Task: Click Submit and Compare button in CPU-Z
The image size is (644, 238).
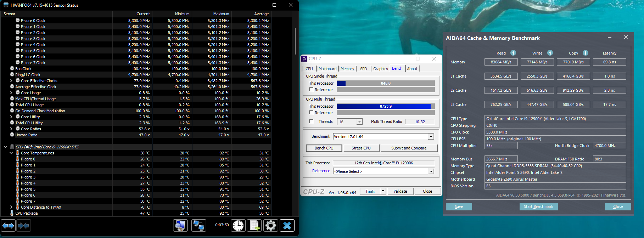Action: click(x=409, y=148)
